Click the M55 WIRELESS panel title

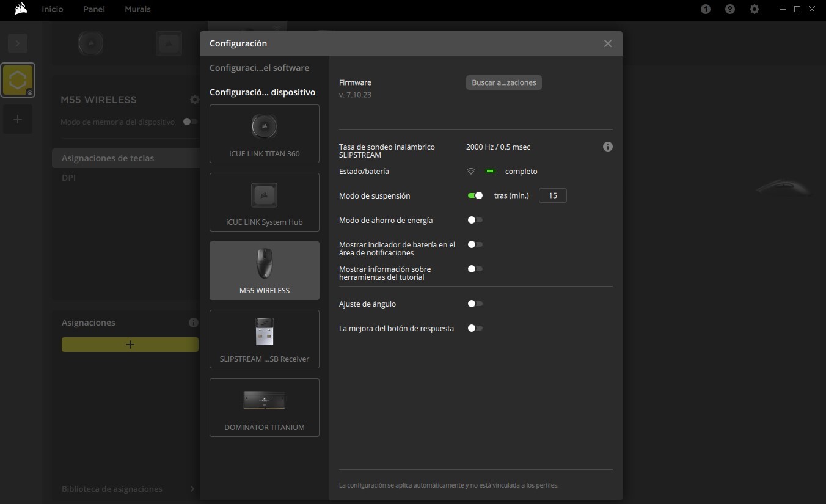(99, 100)
